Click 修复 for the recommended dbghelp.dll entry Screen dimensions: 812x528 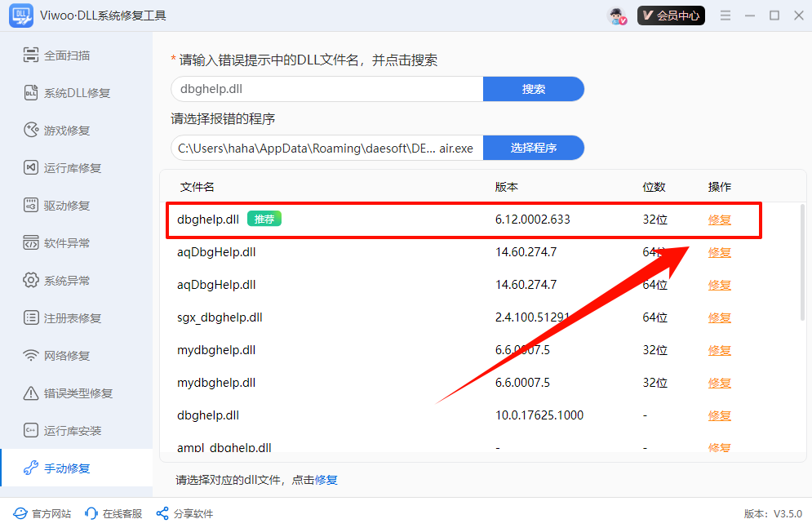(719, 220)
